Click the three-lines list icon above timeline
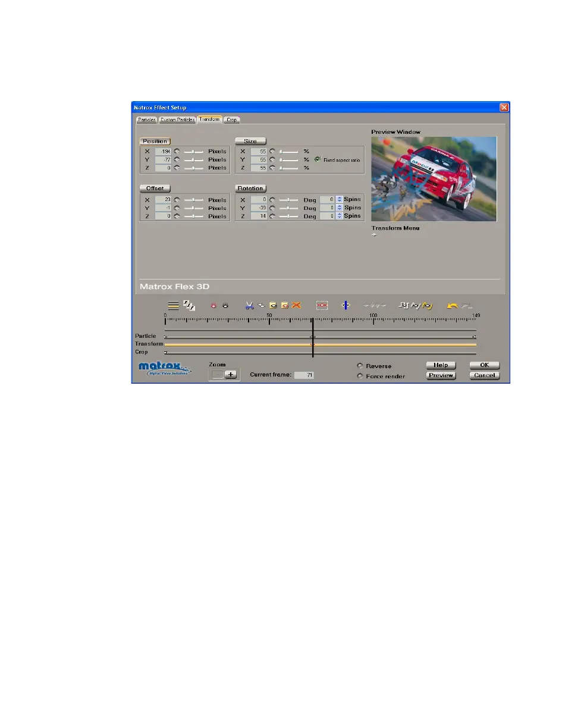Image resolution: width=578 pixels, height=728 pixels. [x=173, y=305]
